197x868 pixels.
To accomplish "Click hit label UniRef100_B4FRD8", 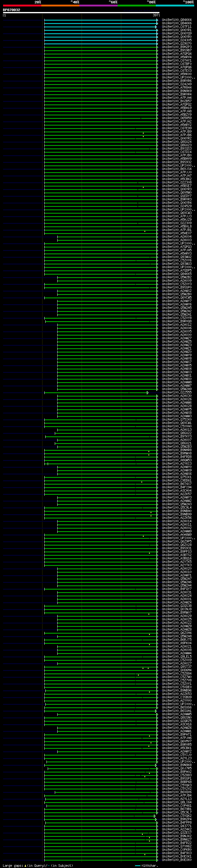I will click(176, 457).
